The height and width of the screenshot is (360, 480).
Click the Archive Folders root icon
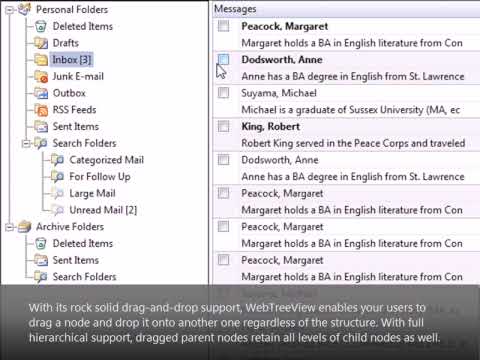(25, 227)
